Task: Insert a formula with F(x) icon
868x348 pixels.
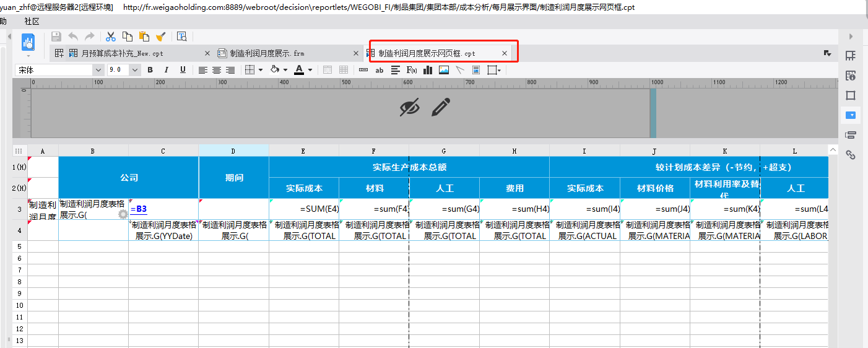Action: pyautogui.click(x=412, y=70)
